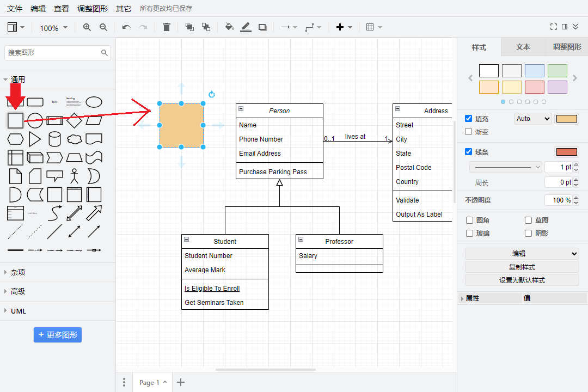The width and height of the screenshot is (588, 392).
Task: Uncheck the 填充 fill checkbox
Action: pyautogui.click(x=469, y=119)
